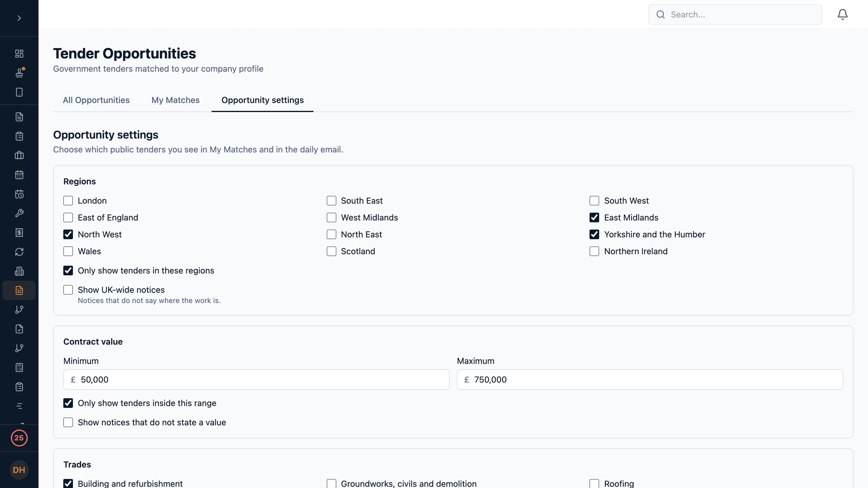868x488 pixels.
Task: Open the briefcase icon in sidebar
Action: tap(19, 155)
